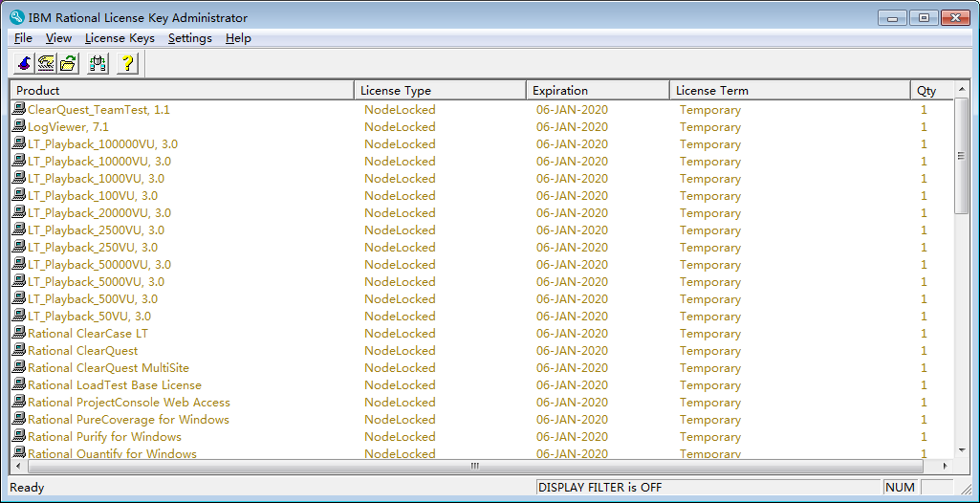Viewport: 980px width, 503px height.
Task: Click quantity 1 in the LT_Playback_1000VU row
Action: pos(924,178)
